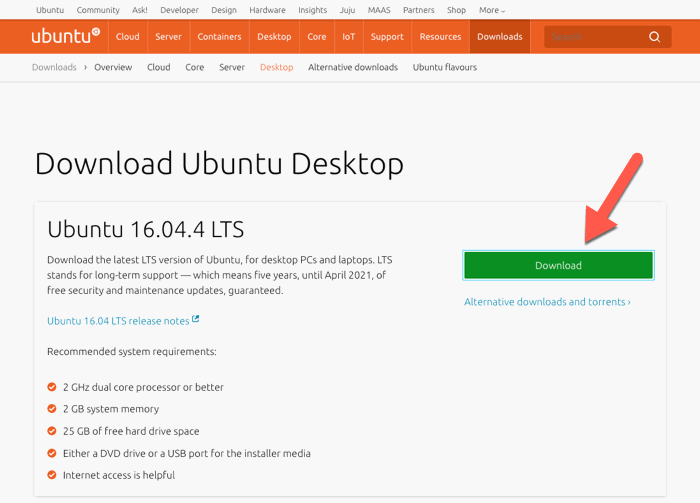Image resolution: width=700 pixels, height=503 pixels.
Task: Select the Ubuntu flavours sub-navigation tab
Action: (445, 67)
